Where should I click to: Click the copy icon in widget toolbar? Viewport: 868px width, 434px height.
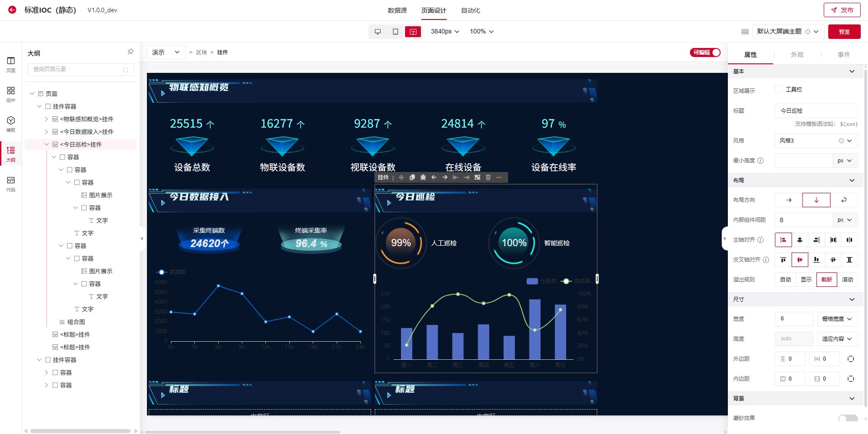coord(412,177)
